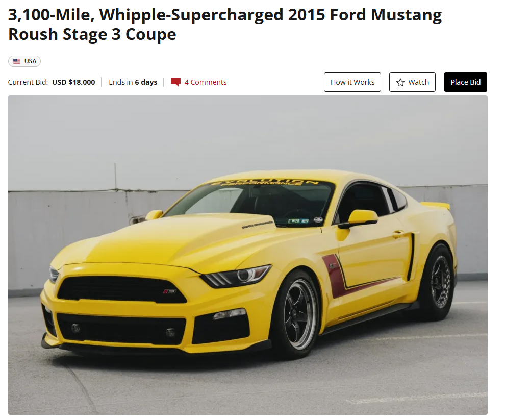Open the 4 Comments link
The height and width of the screenshot is (420, 505).
[206, 82]
